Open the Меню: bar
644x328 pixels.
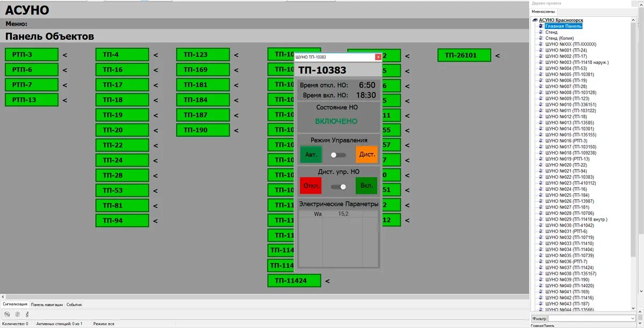[x=17, y=24]
